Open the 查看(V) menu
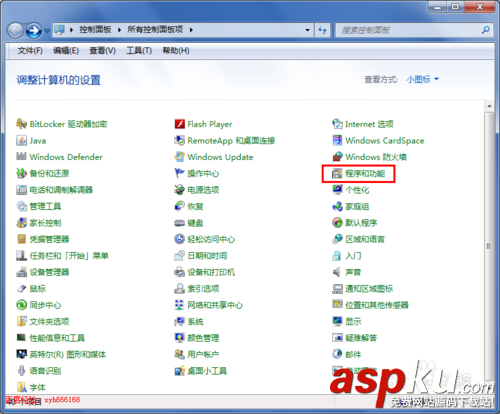This screenshot has width=500, height=414. pyautogui.click(x=102, y=51)
